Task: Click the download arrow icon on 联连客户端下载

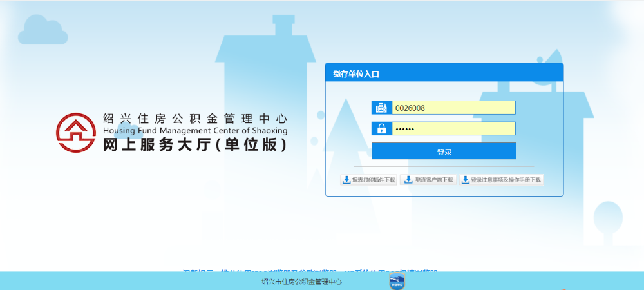Action: 408,180
